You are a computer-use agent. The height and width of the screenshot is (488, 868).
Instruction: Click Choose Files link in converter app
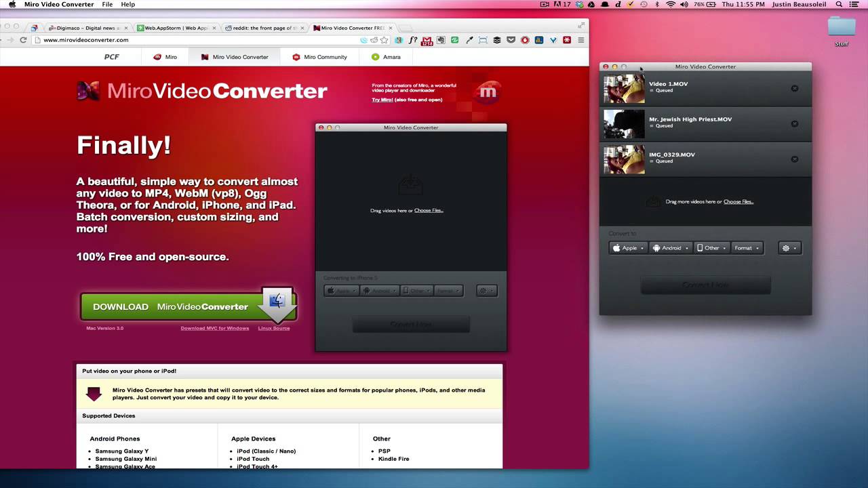point(738,202)
